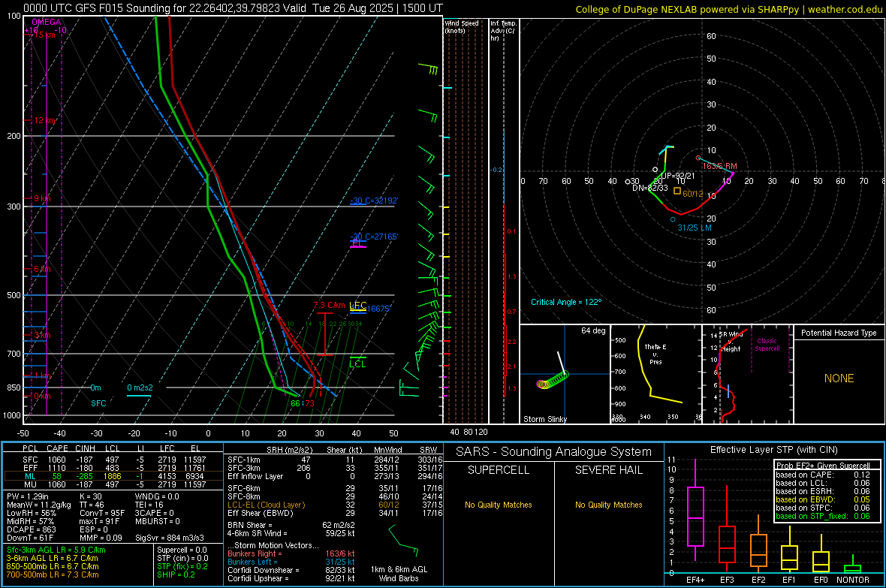
Task: Click the Supercell = 0.0 composite value
Action: tap(182, 550)
